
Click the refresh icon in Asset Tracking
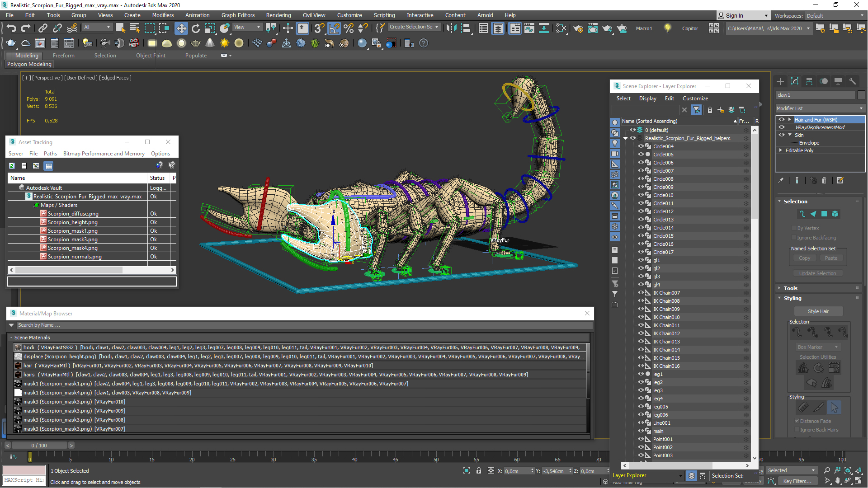pos(12,166)
